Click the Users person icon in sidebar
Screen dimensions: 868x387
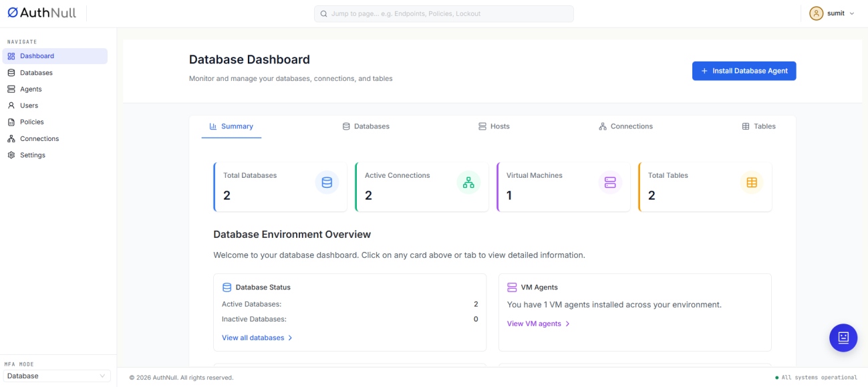[11, 106]
